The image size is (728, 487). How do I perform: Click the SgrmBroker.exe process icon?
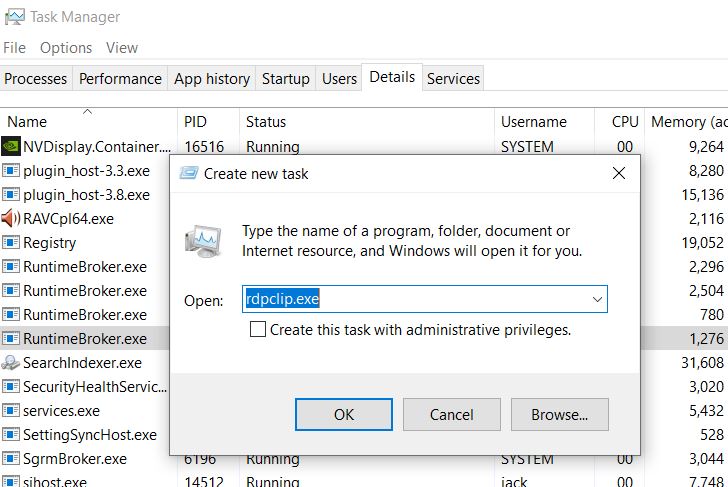tap(11, 459)
